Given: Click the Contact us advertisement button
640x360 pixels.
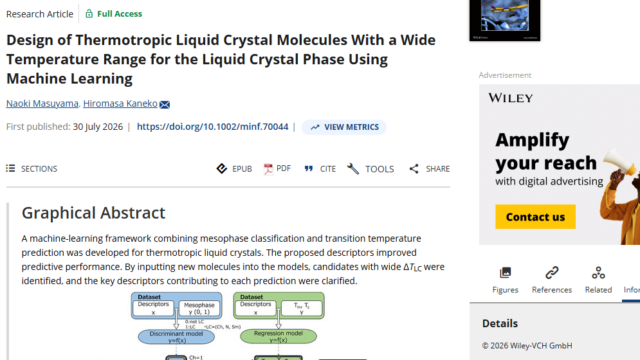Looking at the screenshot, I should (x=536, y=217).
